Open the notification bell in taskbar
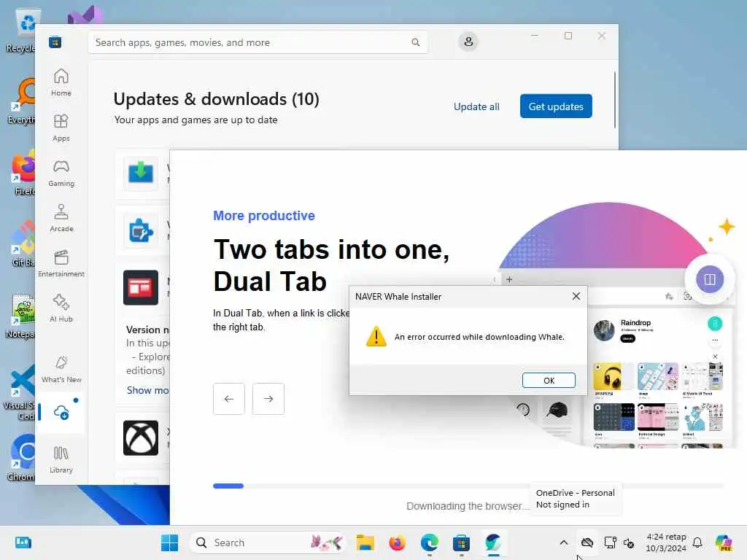Image resolution: width=747 pixels, height=560 pixels. 697,542
